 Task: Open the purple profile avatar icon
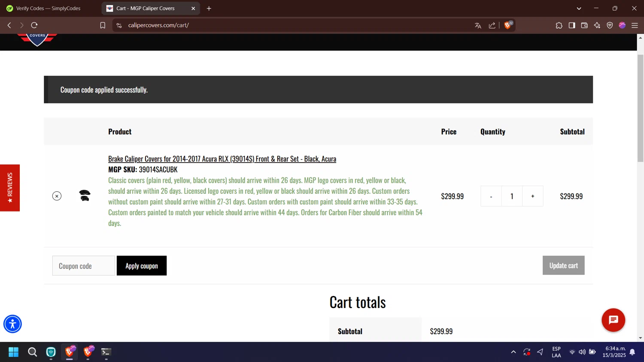tap(622, 25)
